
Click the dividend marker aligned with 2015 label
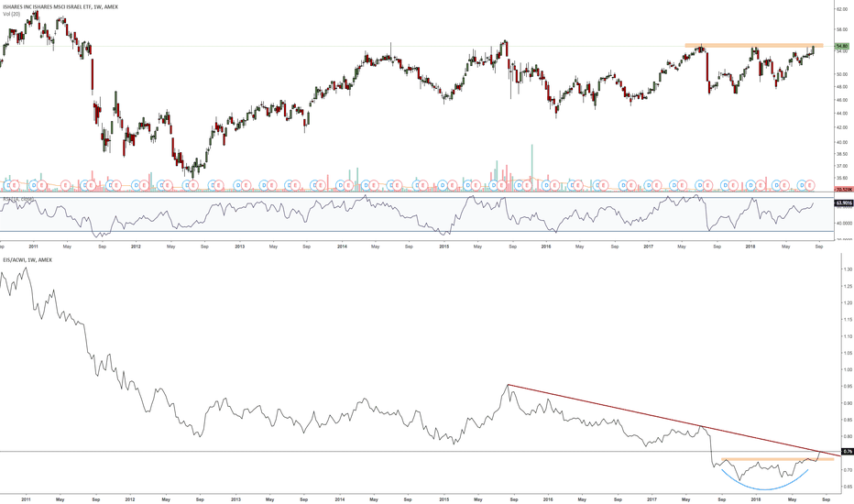pyautogui.click(x=443, y=185)
